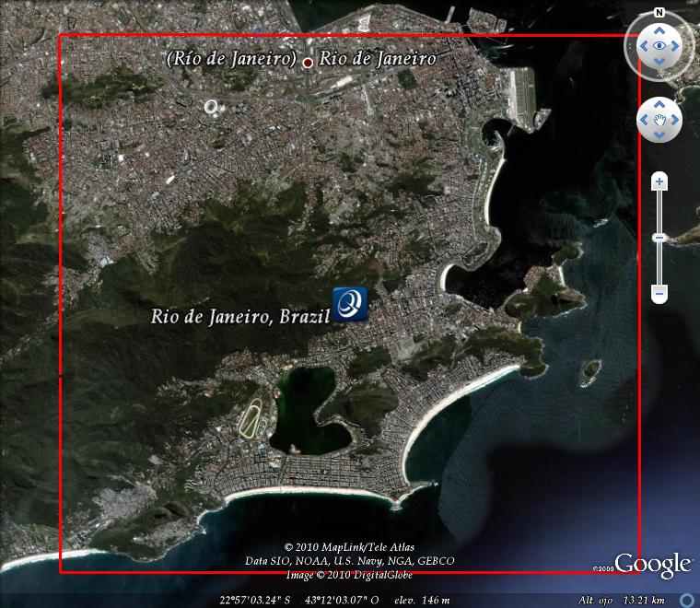Click the zoom slider handle
This screenshot has width=700, height=608.
pos(659,239)
